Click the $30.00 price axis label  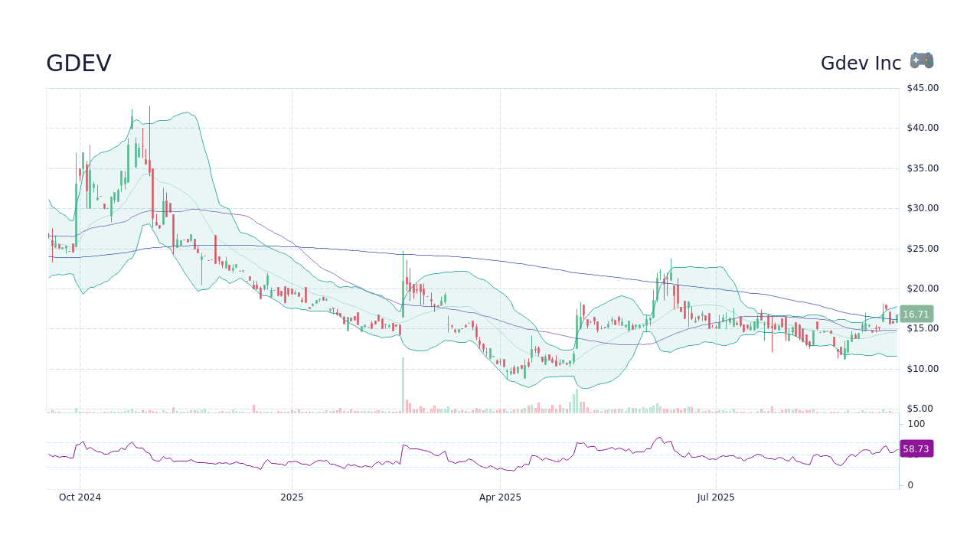click(x=923, y=208)
